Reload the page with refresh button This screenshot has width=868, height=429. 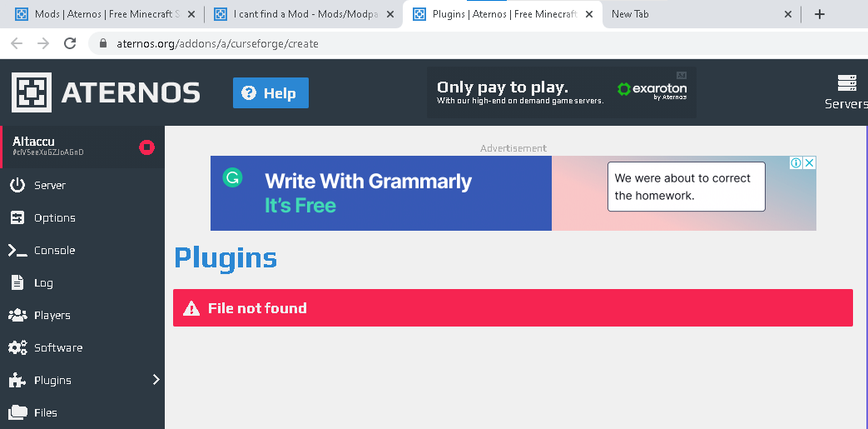click(x=70, y=43)
